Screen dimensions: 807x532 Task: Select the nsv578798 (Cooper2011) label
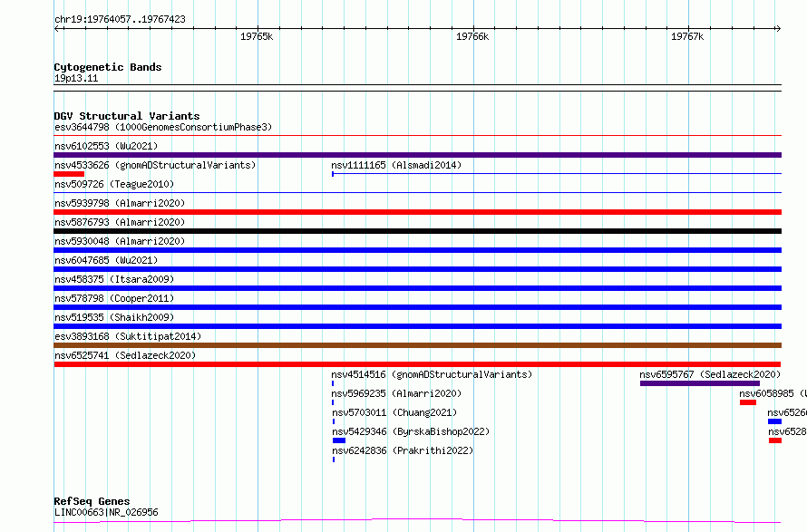coord(114,298)
